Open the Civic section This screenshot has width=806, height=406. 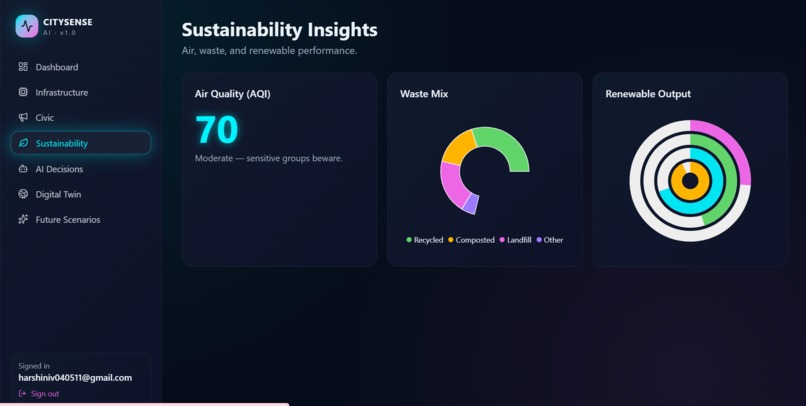(81, 118)
